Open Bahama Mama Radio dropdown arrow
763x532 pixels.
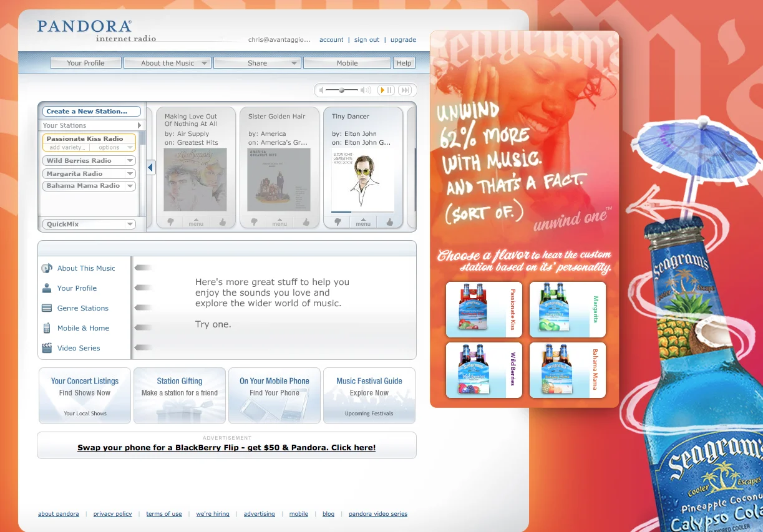(130, 186)
